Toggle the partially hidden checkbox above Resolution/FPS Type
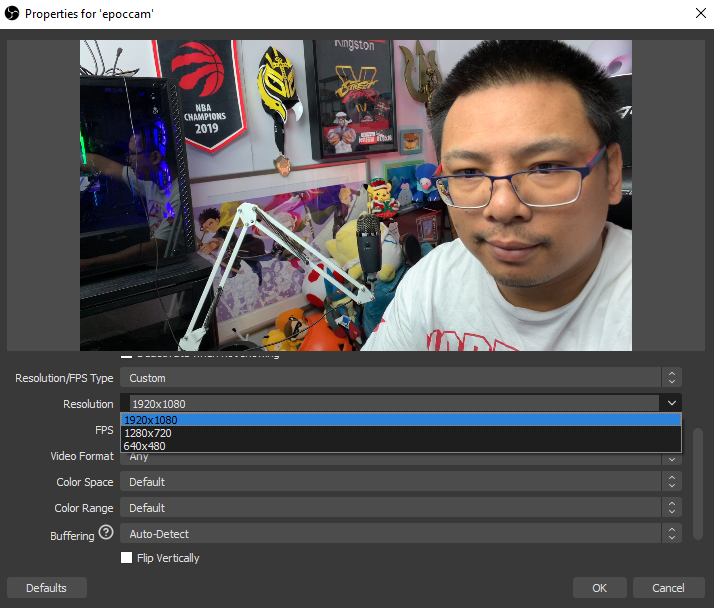The height and width of the screenshot is (608, 714). tap(127, 356)
